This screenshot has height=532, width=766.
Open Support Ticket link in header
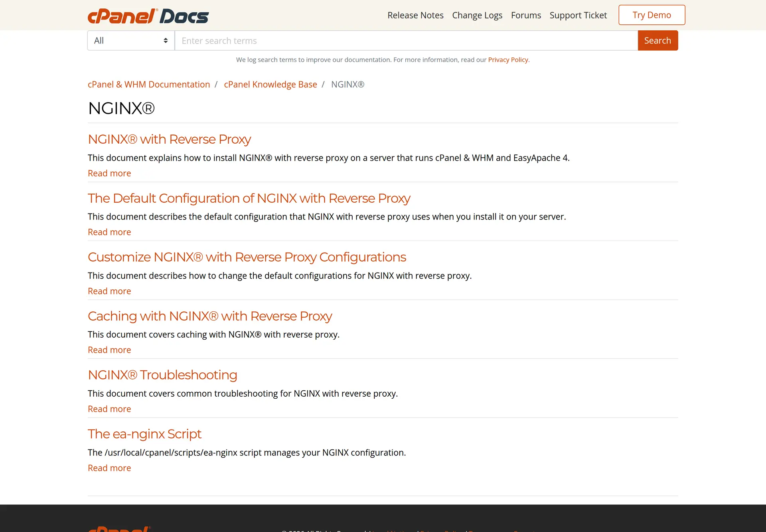(x=578, y=15)
